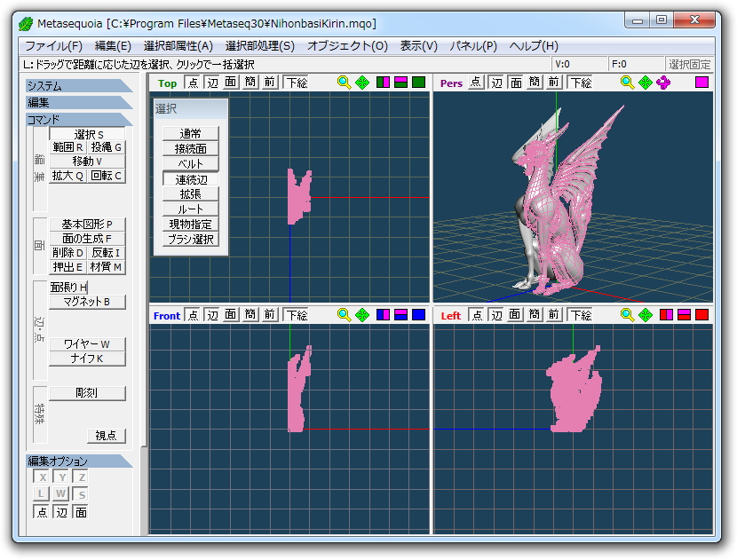
Task: Click the zoom magnifier icon in Pers view
Action: click(x=628, y=83)
